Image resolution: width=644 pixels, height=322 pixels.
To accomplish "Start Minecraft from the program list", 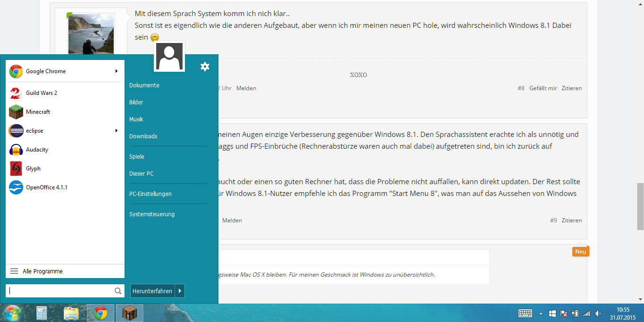I will click(65, 112).
